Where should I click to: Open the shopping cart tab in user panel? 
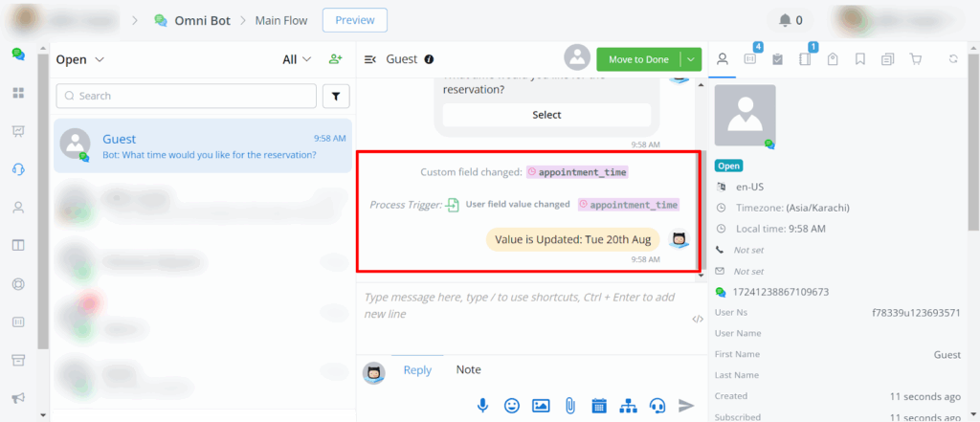point(916,59)
